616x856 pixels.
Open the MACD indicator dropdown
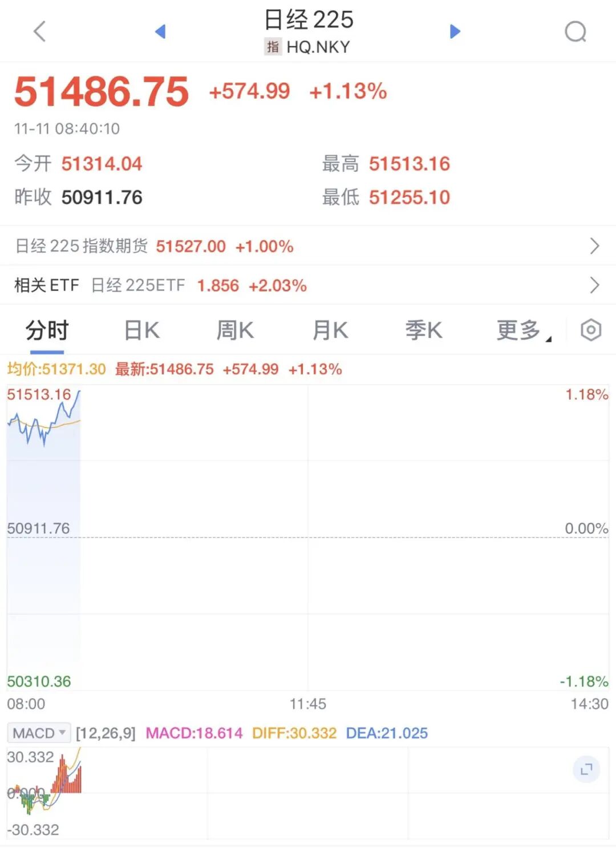click(39, 733)
